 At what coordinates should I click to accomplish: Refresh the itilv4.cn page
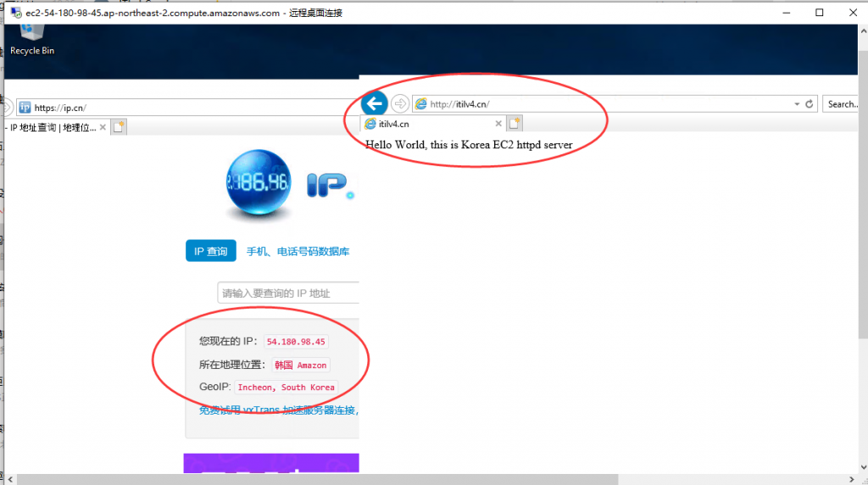tap(810, 104)
